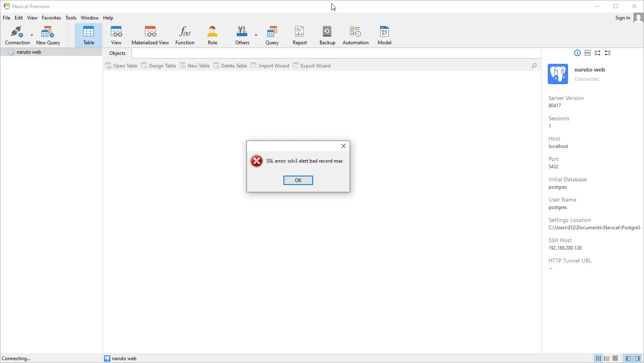
Task: Show the Using objects panel icon
Action: point(598,53)
